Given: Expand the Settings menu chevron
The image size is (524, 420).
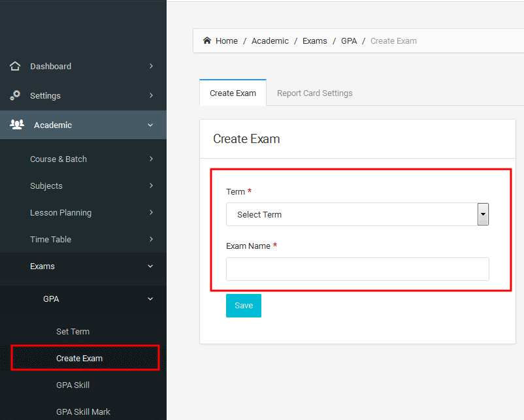Looking at the screenshot, I should click(x=151, y=95).
